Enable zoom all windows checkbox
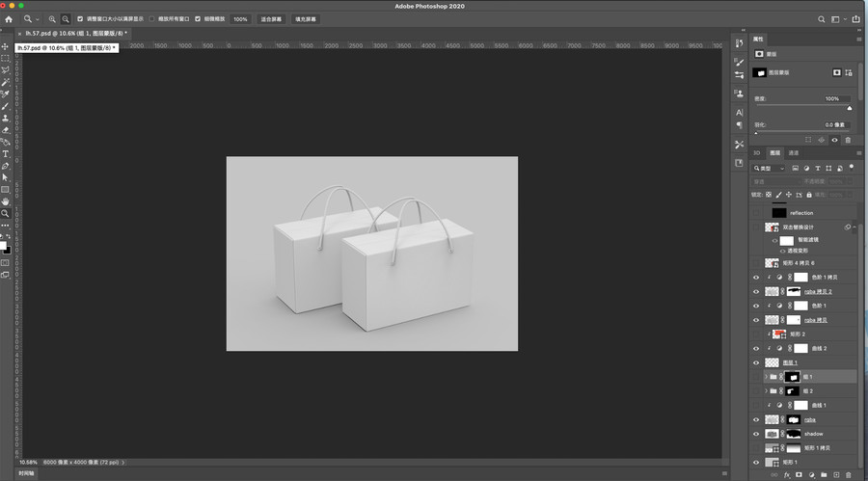The width and height of the screenshot is (868, 481). [x=151, y=19]
